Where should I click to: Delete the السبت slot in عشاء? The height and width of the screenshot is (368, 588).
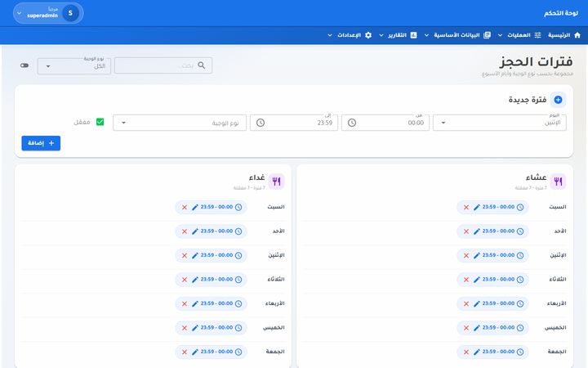point(466,207)
